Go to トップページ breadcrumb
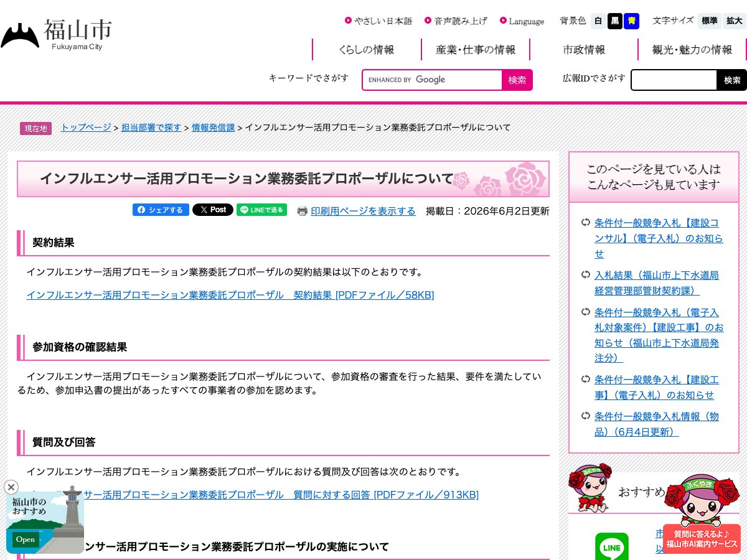 [x=86, y=128]
